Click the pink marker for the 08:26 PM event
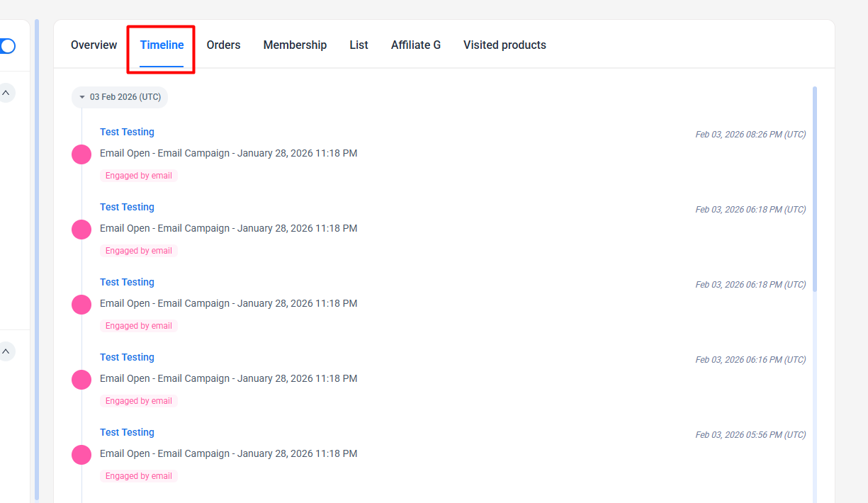The height and width of the screenshot is (503, 868). [81, 154]
